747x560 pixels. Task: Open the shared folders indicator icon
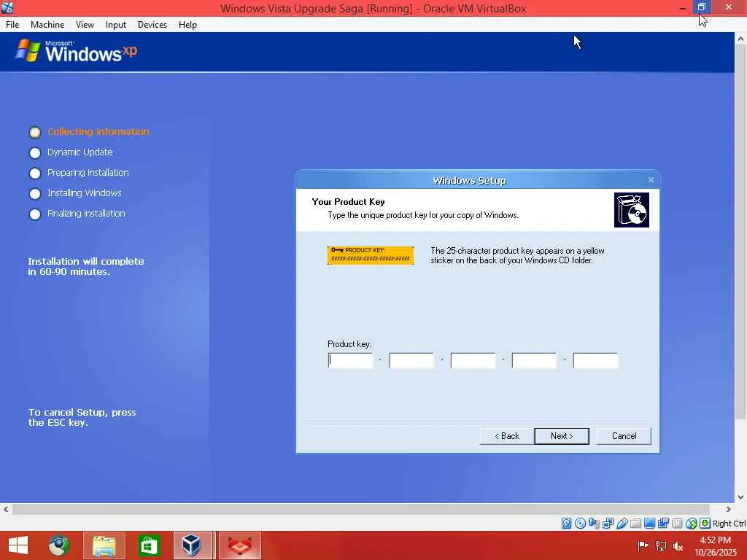click(635, 524)
